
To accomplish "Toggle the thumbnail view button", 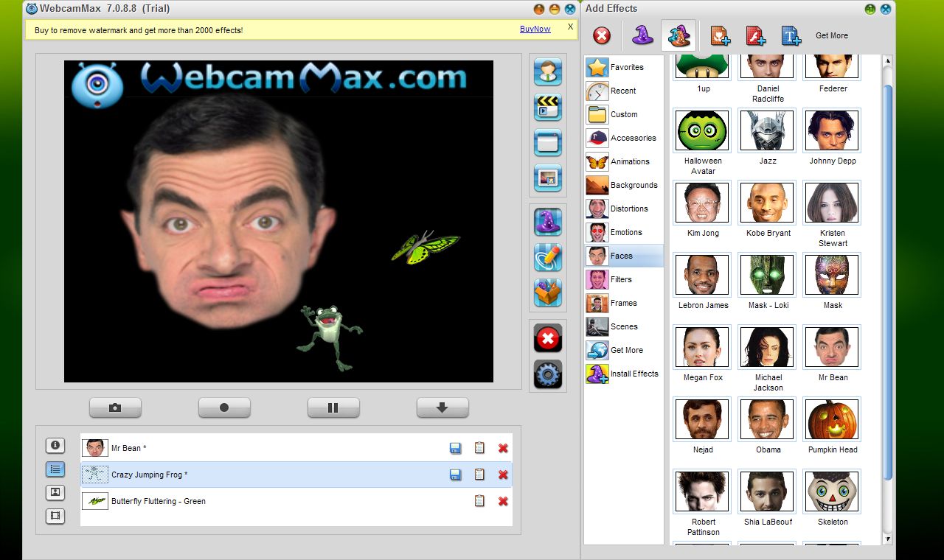I will 55,492.
